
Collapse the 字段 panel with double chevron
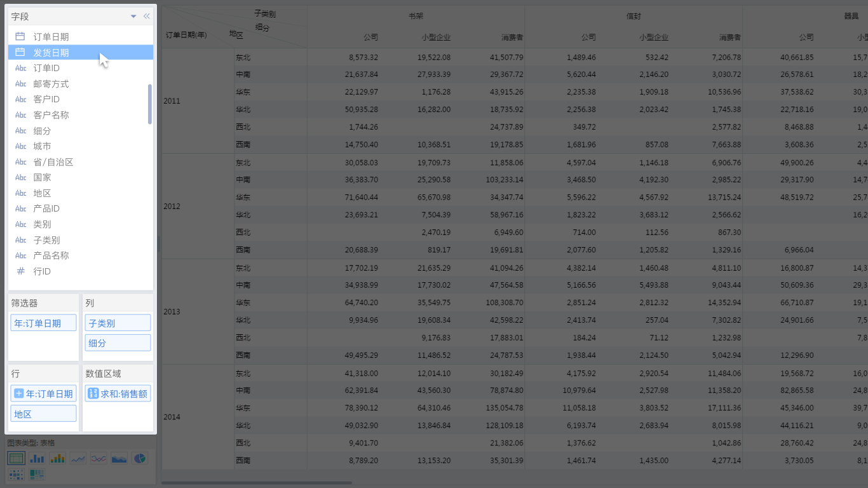(147, 17)
